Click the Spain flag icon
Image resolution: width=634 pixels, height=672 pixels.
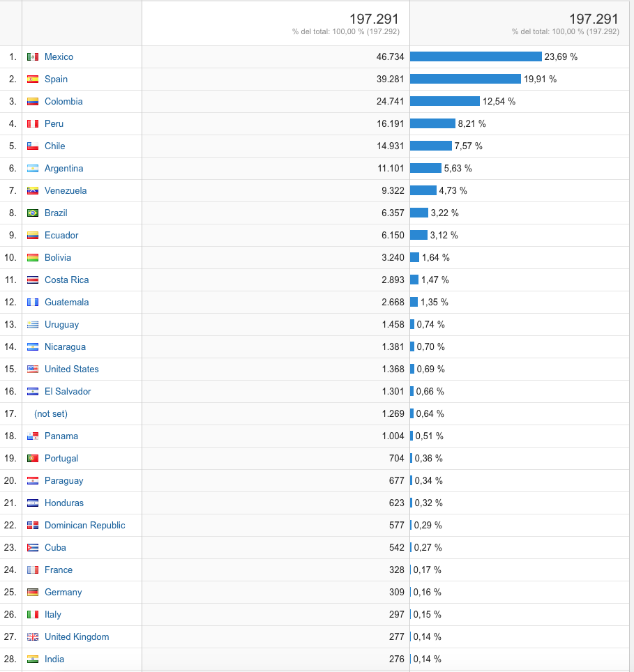33,79
